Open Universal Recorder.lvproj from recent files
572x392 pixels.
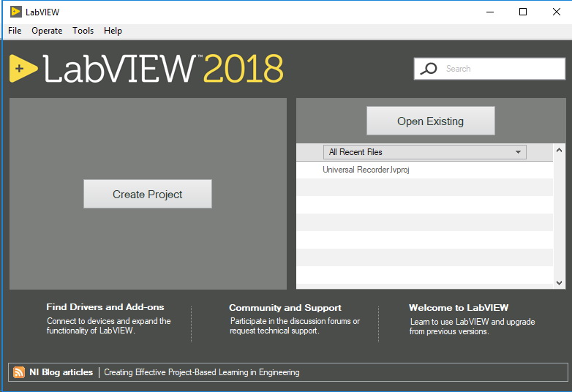coord(366,170)
